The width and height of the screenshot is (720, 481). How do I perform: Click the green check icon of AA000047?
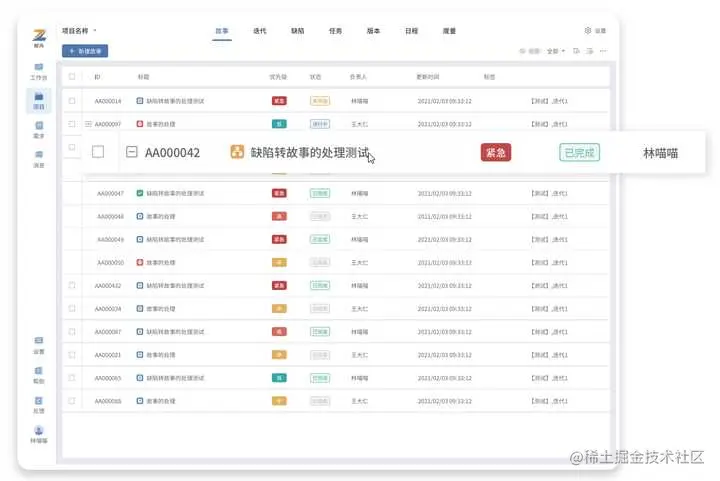(x=140, y=193)
